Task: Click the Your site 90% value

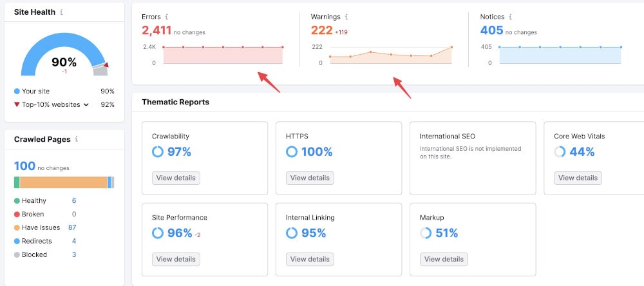Action: coord(108,91)
